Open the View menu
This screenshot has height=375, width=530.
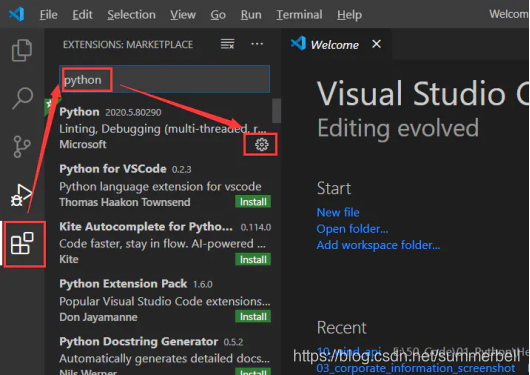(x=183, y=15)
